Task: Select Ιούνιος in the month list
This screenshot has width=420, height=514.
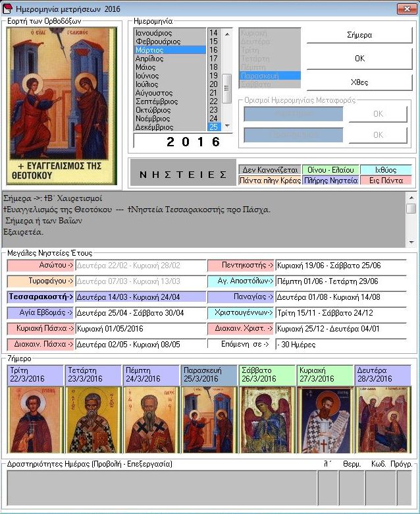Action: click(171, 75)
